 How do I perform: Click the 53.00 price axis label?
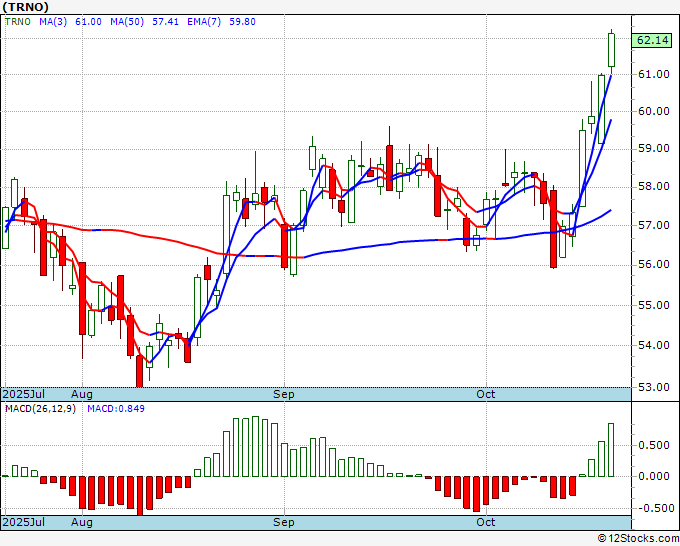654,387
